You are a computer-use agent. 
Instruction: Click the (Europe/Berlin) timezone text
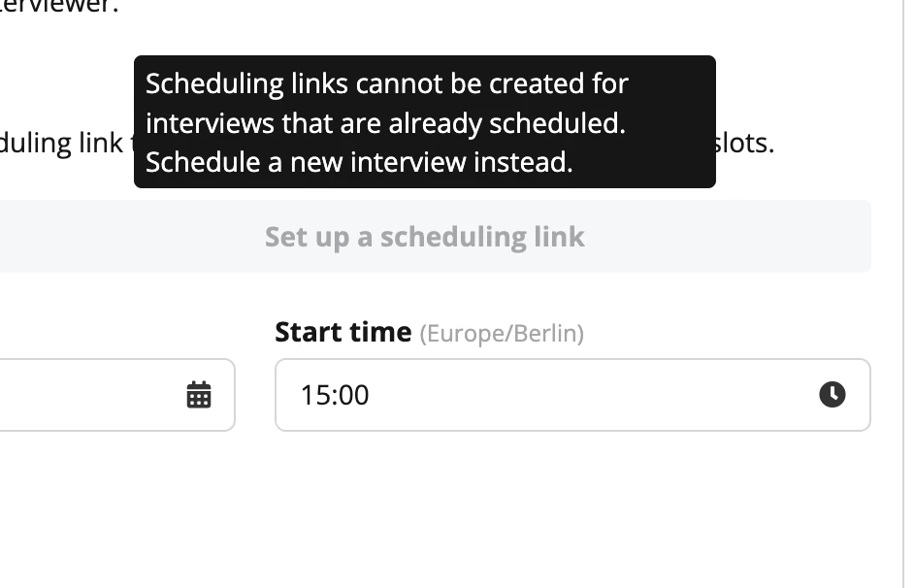(502, 334)
